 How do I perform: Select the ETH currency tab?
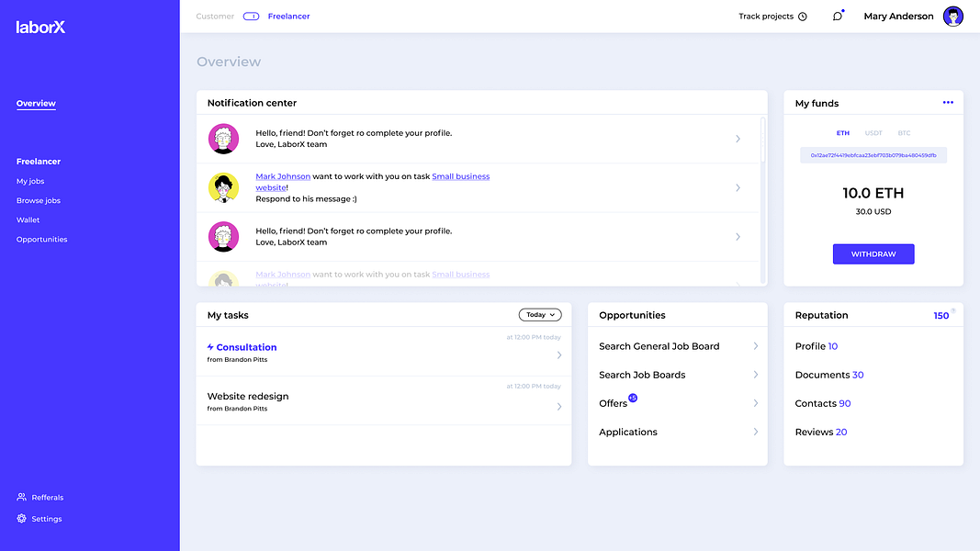point(843,133)
